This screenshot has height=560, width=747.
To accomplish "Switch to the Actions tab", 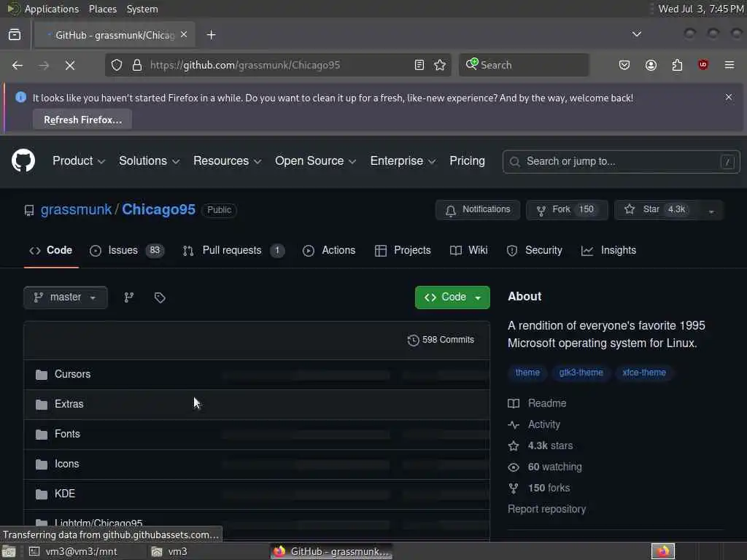I will [x=329, y=251].
